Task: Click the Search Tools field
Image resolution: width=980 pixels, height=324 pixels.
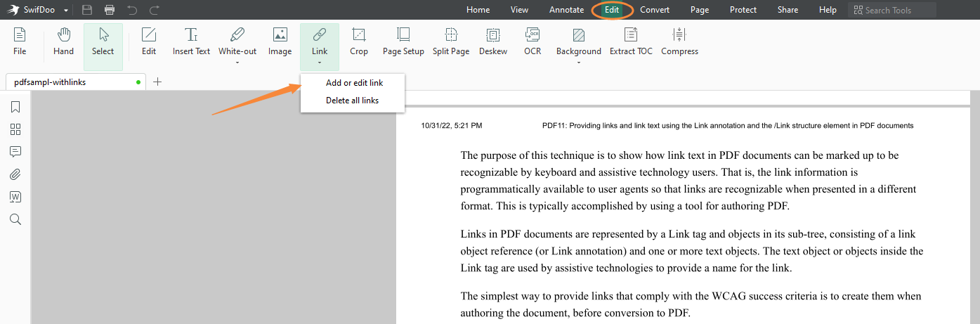Action: pyautogui.click(x=892, y=10)
